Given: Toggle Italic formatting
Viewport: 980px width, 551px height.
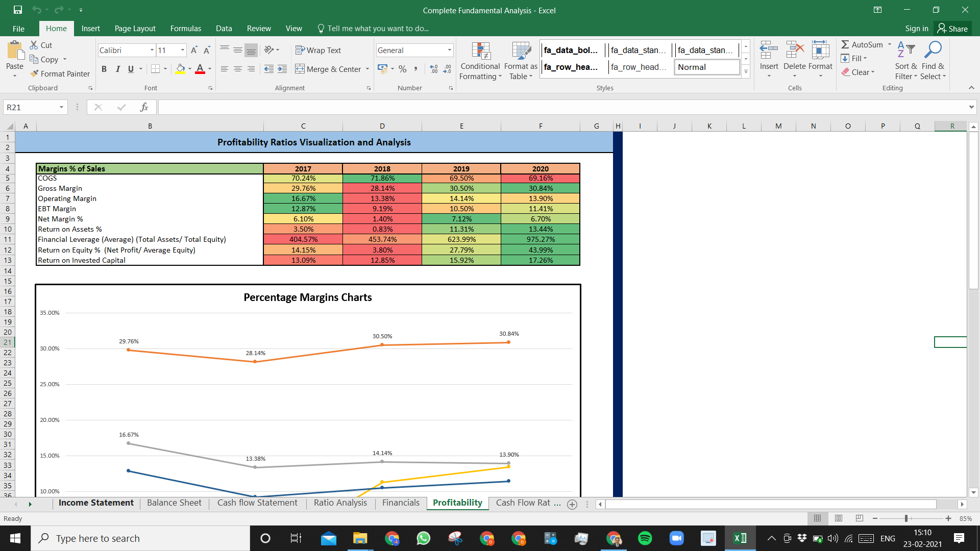Looking at the screenshot, I should pos(117,69).
